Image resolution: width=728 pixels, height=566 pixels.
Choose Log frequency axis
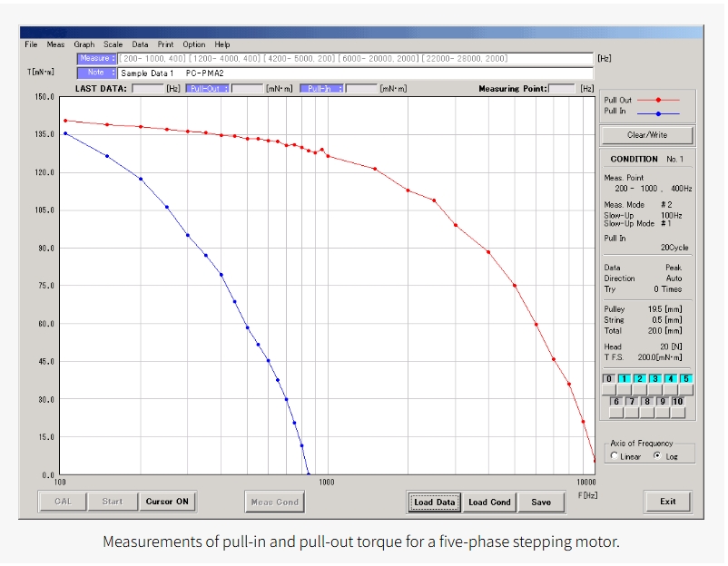657,456
